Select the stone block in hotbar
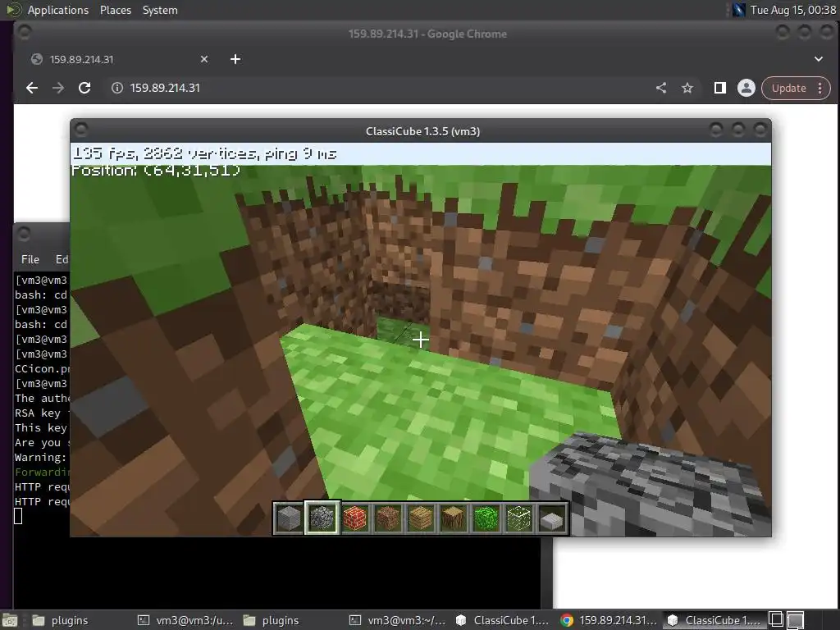The height and width of the screenshot is (630, 840). point(289,518)
